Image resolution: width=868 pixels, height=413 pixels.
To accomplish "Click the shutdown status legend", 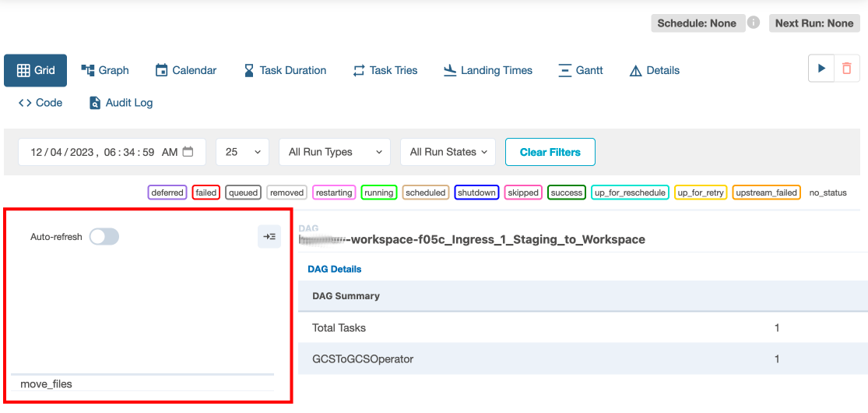I will pyautogui.click(x=476, y=192).
